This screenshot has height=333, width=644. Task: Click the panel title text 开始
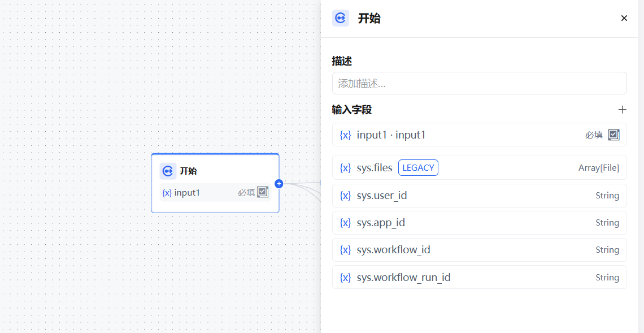[369, 18]
